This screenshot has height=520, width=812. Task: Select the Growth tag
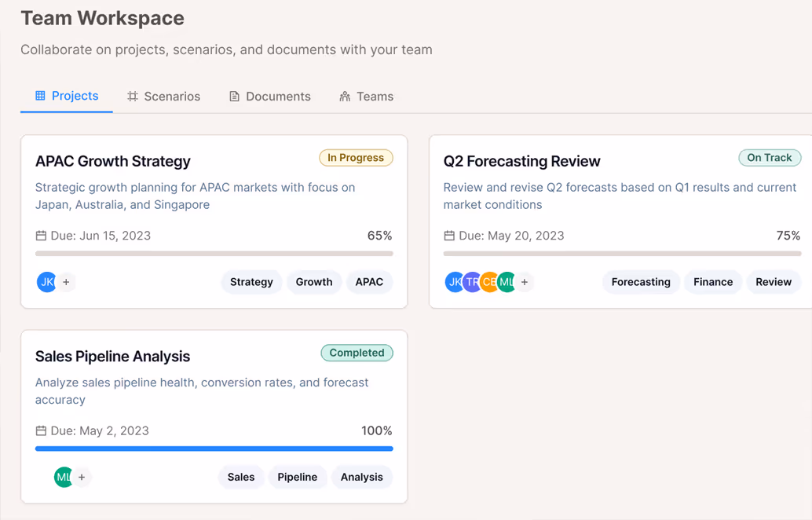click(x=314, y=282)
